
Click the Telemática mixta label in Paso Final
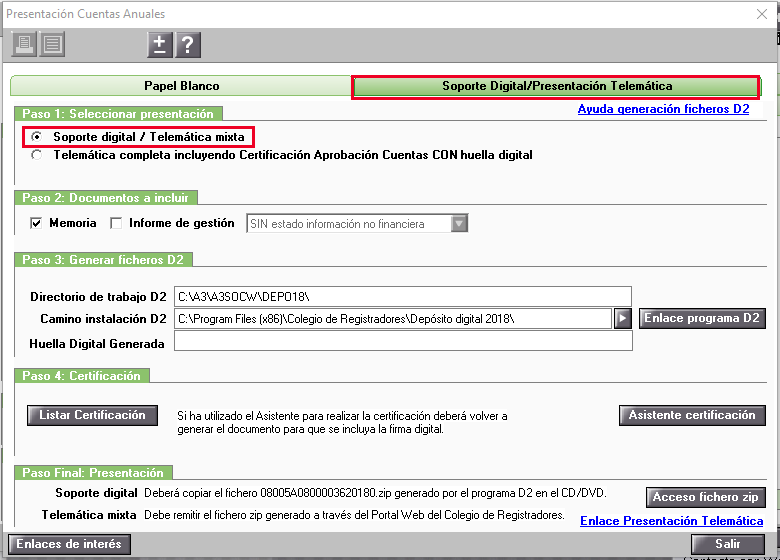coord(89,515)
